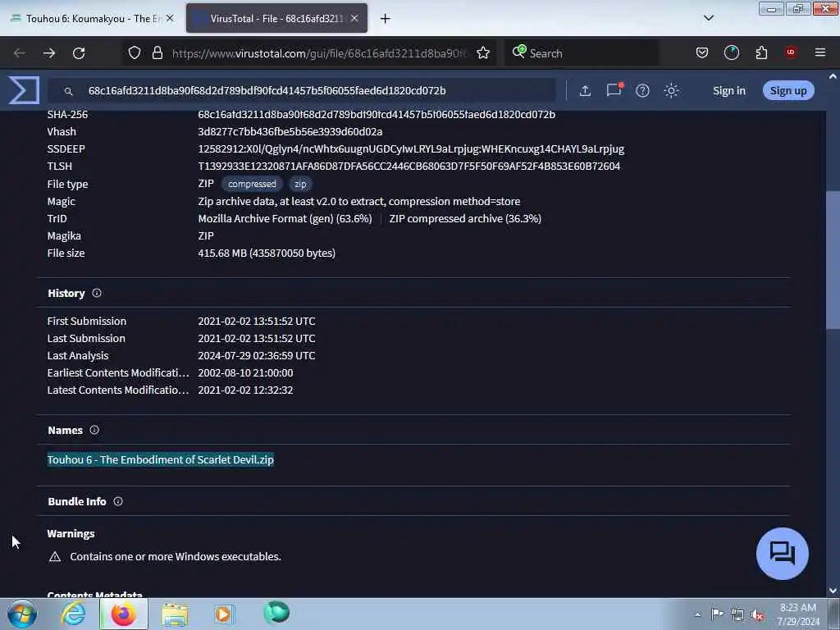Click the magnifier in VirusTotal search bar
This screenshot has height=630, width=840.
(69, 92)
